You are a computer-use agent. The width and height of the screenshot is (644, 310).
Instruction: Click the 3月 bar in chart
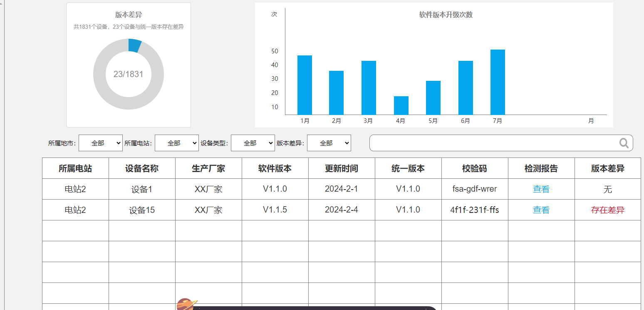tap(369, 87)
